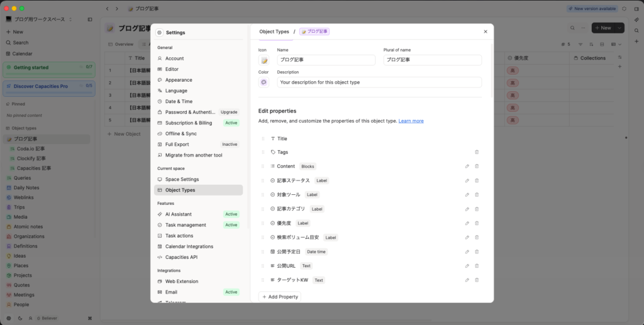Viewport: 644px width, 325px height.
Task: Edit the 公開予定日 property with pencil icon
Action: (467, 251)
